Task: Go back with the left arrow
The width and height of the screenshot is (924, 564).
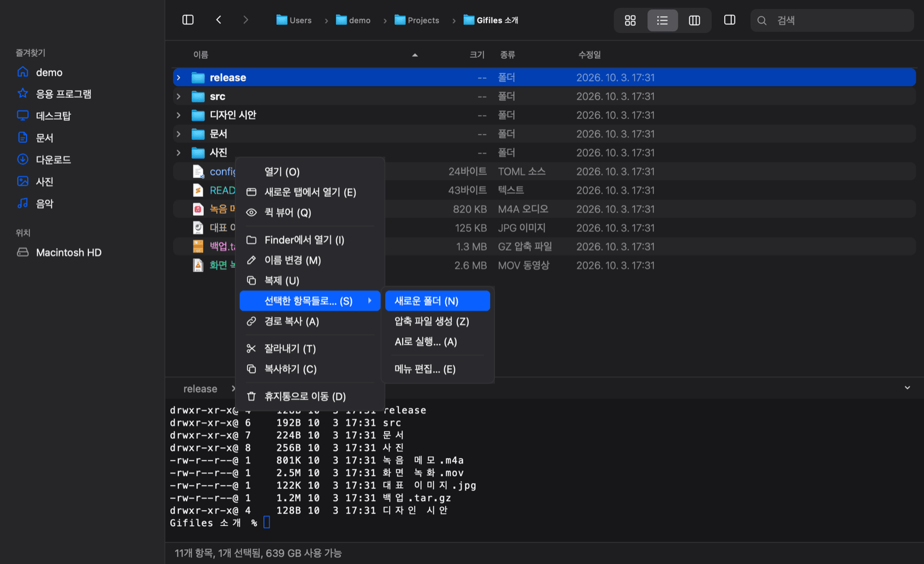Action: click(x=219, y=20)
